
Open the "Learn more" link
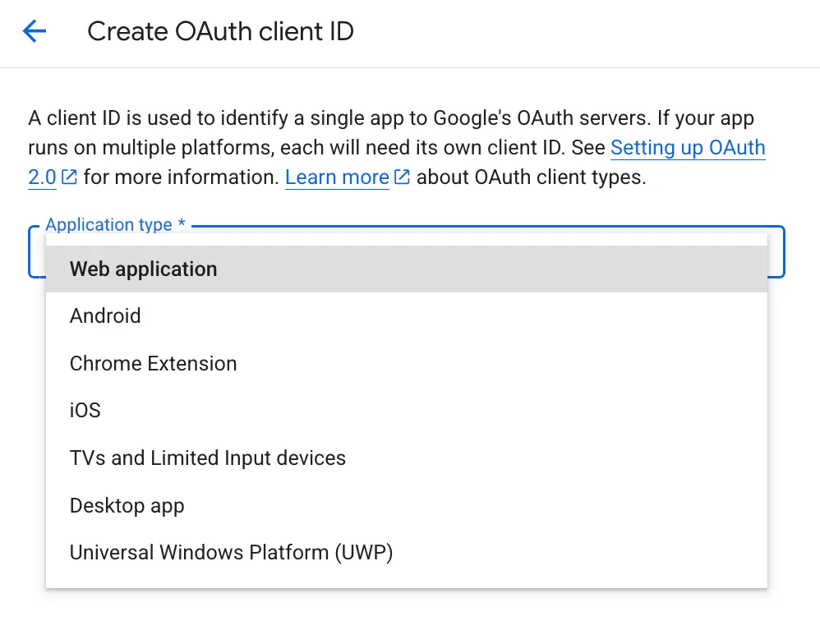pos(337,177)
